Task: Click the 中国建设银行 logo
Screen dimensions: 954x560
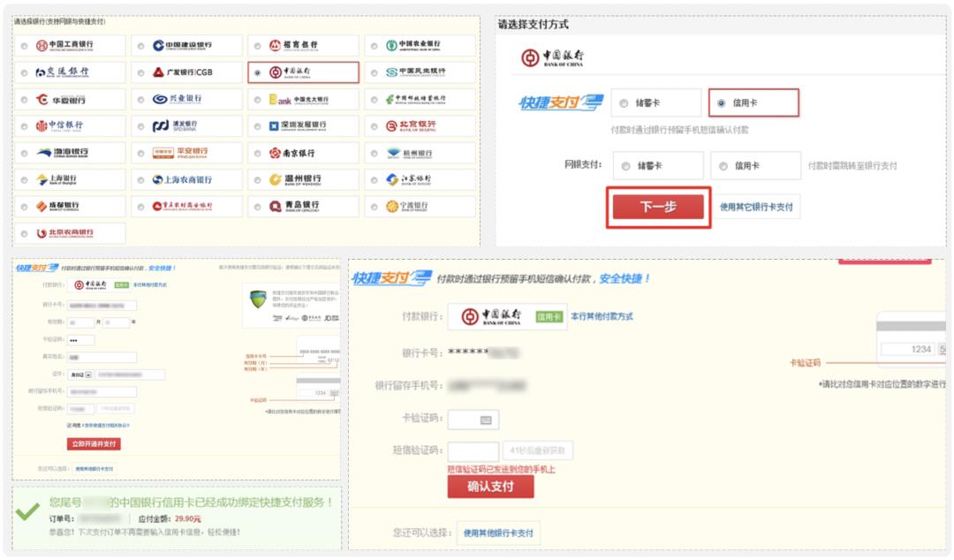Action: 182,45
